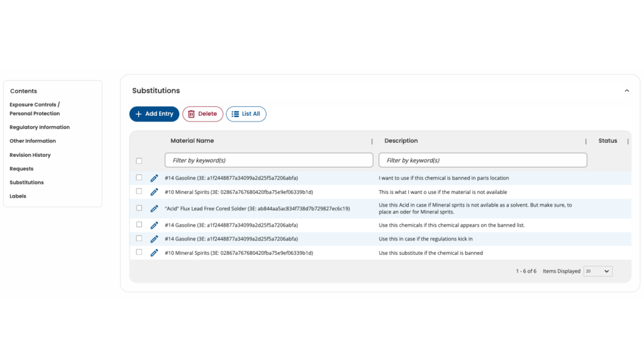Open Labels from the Contents sidebar
The height and width of the screenshot is (362, 644).
tap(18, 196)
